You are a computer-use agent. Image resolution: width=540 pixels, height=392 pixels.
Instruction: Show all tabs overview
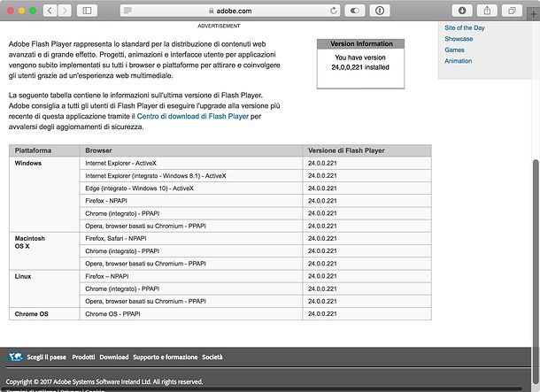pyautogui.click(x=512, y=11)
